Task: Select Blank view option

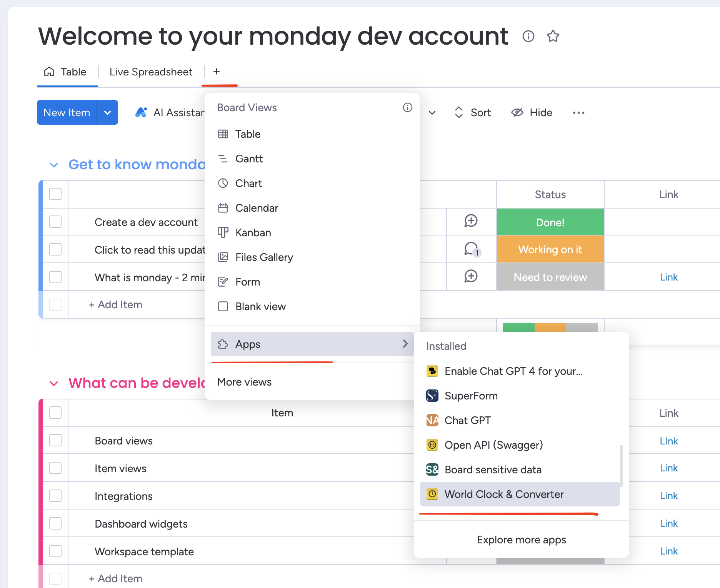Action: pyautogui.click(x=312, y=306)
